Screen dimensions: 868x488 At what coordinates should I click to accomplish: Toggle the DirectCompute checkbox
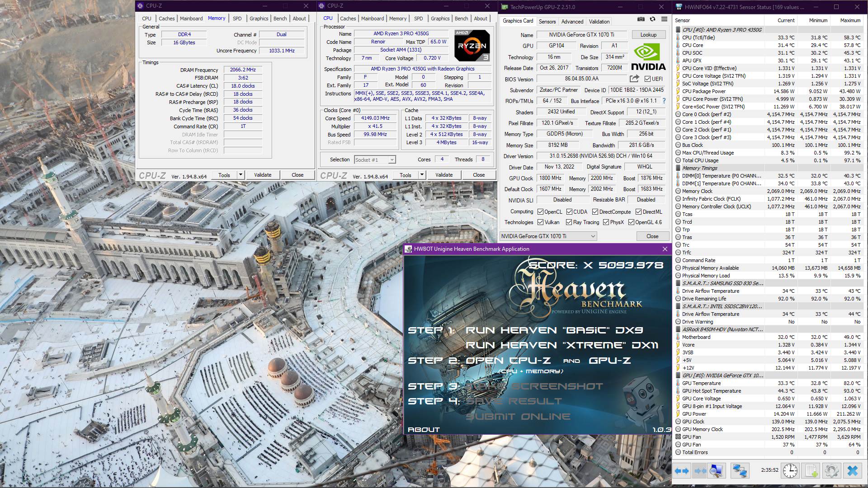pos(595,211)
